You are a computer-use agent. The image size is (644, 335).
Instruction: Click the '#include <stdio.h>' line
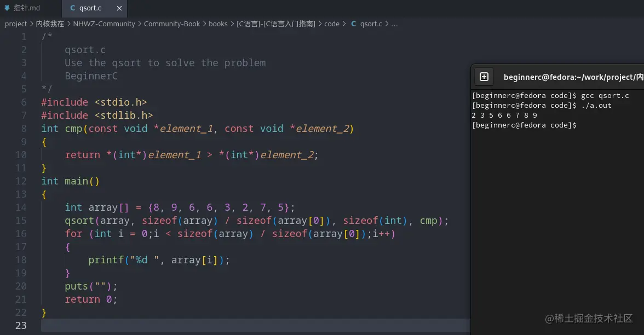point(94,102)
